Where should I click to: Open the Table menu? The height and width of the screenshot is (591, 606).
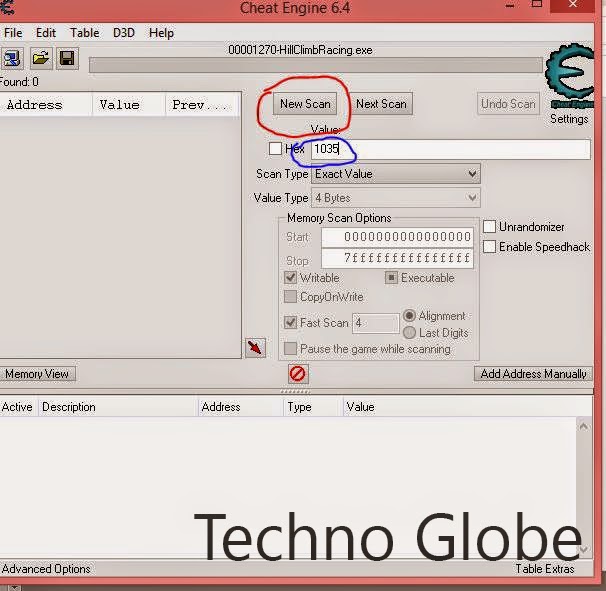85,33
